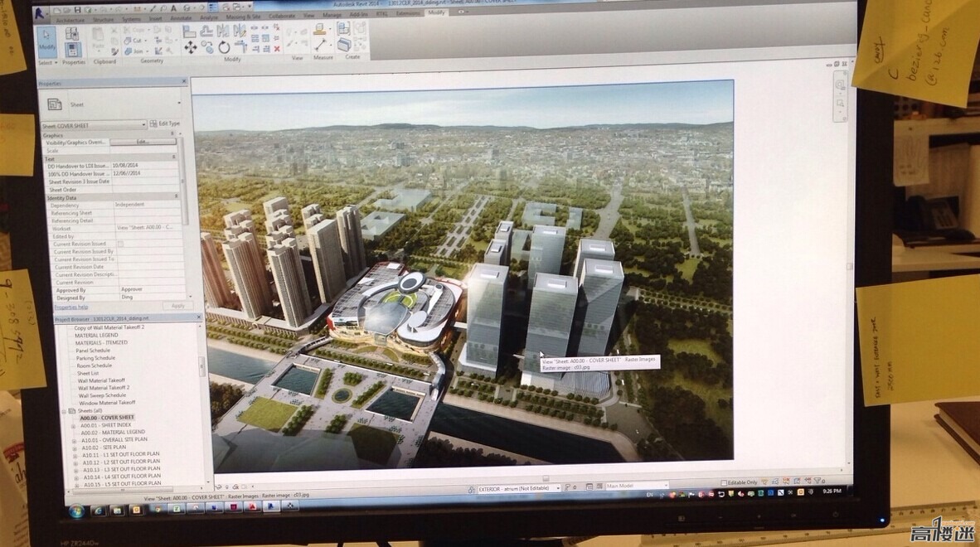Open Internet Explorer from the taskbar
The width and height of the screenshot is (980, 547).
pos(98,511)
